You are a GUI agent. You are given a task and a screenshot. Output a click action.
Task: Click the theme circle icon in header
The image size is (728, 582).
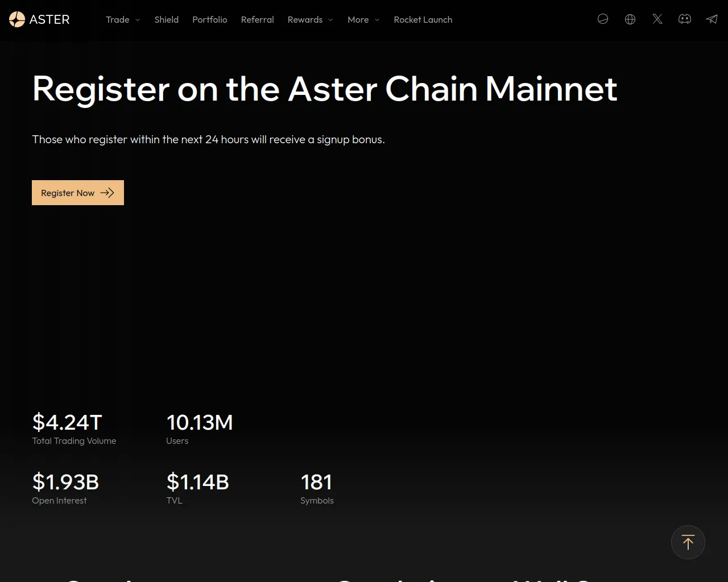pyautogui.click(x=603, y=19)
